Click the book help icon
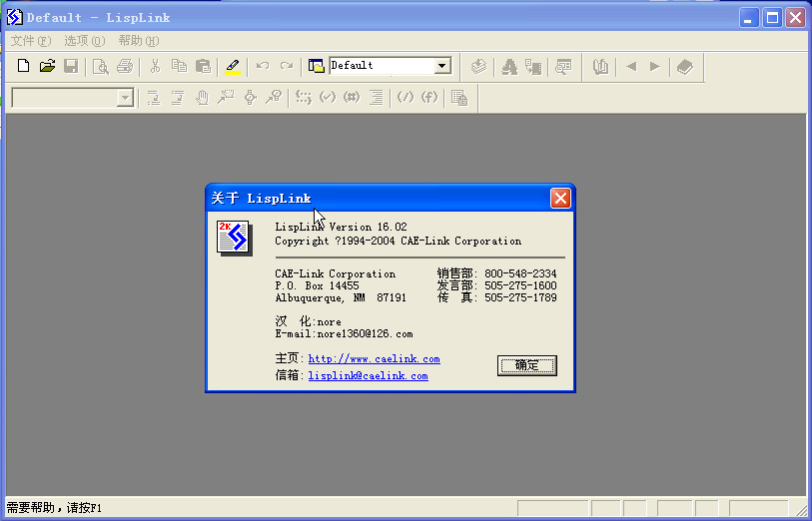Screen dimensions: 812x521 click(685, 67)
